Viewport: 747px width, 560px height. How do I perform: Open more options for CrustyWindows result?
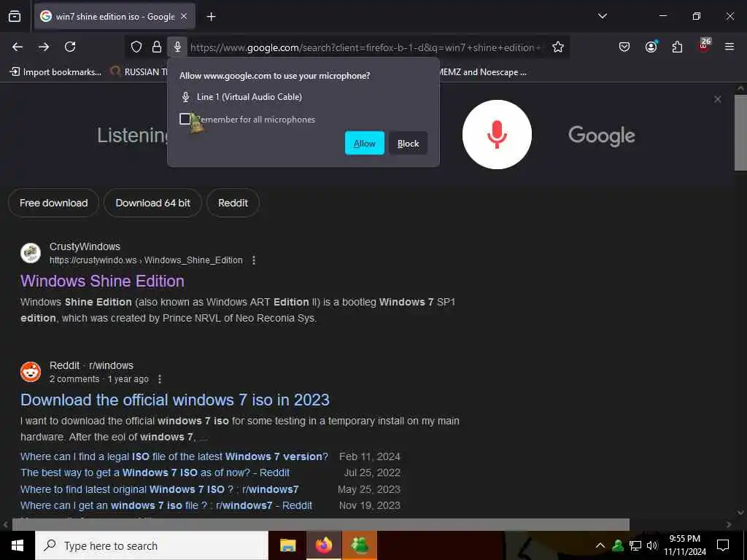(x=254, y=260)
